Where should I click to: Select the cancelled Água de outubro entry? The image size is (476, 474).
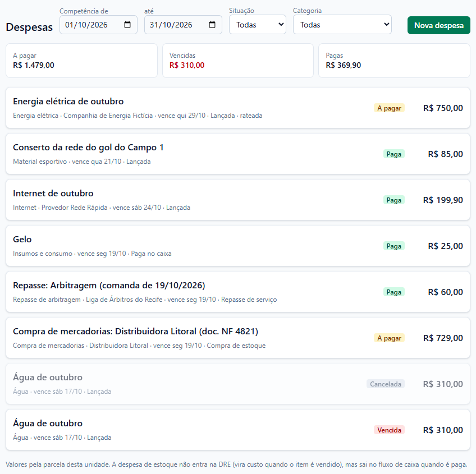click(238, 384)
